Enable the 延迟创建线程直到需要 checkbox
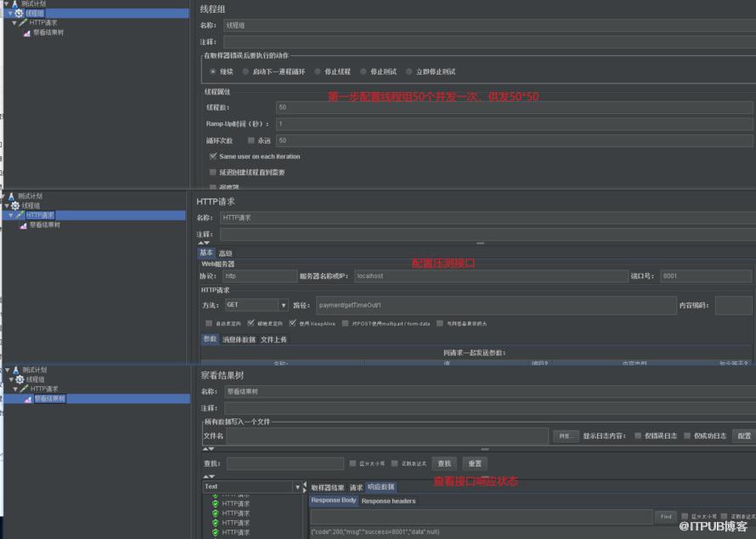Viewport: 756px width, 539px height. tap(212, 173)
